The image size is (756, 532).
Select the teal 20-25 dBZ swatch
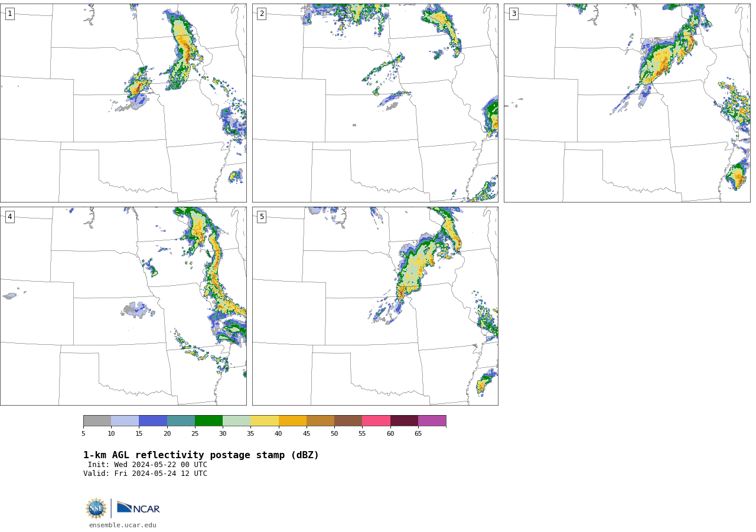181,421
